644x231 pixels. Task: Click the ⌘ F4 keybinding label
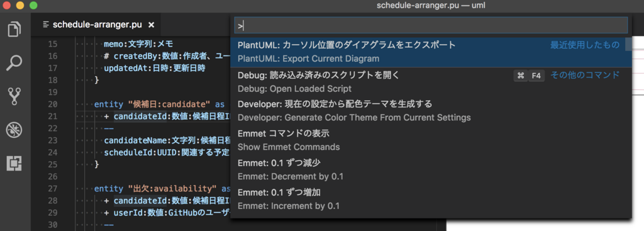tap(529, 76)
